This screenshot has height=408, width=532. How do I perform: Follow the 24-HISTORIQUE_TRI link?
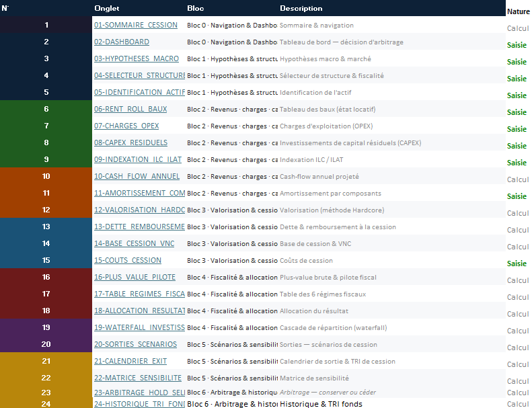[x=139, y=404]
